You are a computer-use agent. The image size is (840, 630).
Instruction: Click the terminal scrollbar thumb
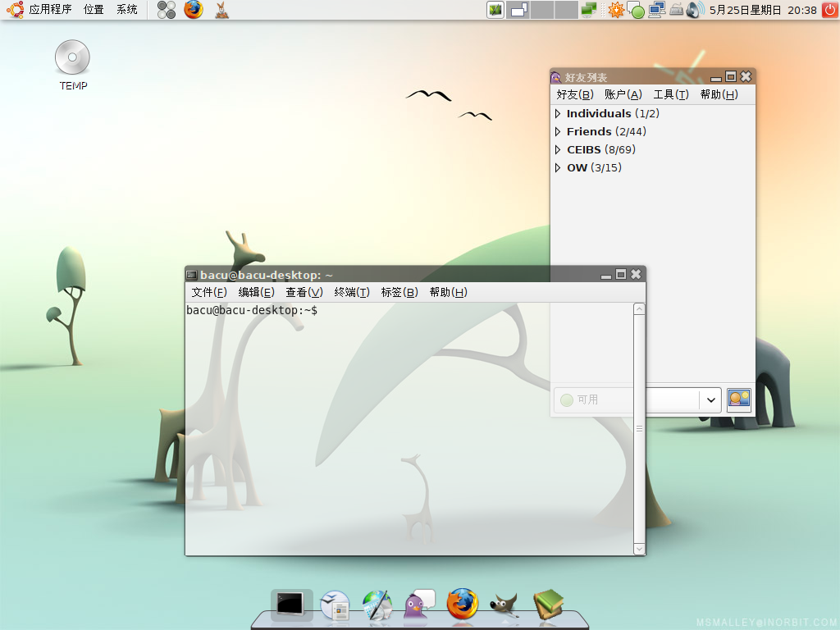(x=639, y=428)
